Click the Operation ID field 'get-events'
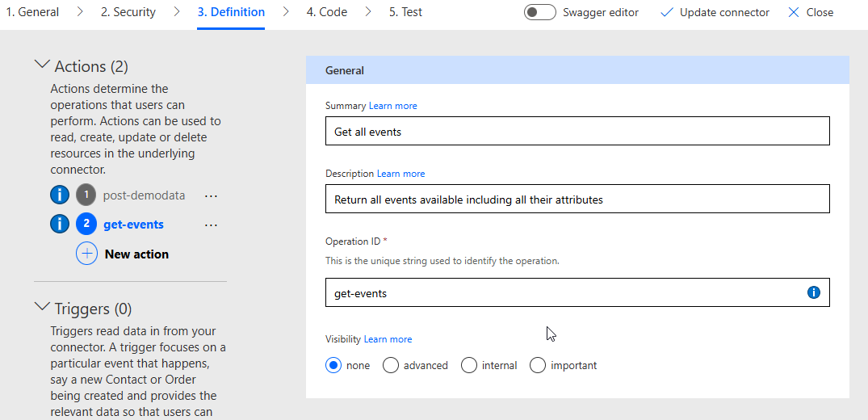Image resolution: width=868 pixels, height=420 pixels. coord(577,292)
